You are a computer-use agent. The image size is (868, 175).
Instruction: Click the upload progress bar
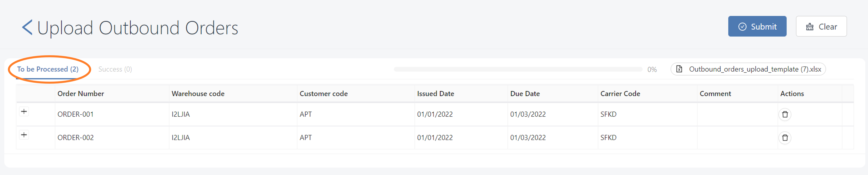pyautogui.click(x=518, y=69)
